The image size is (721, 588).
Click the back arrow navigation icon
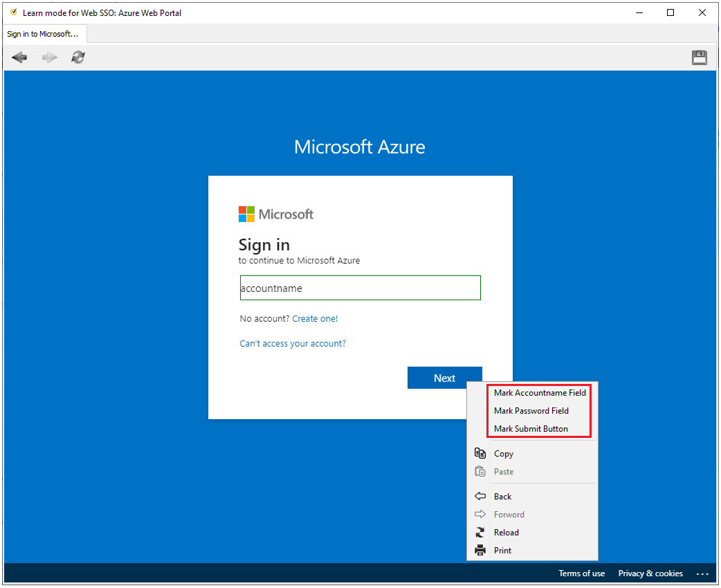coord(19,57)
